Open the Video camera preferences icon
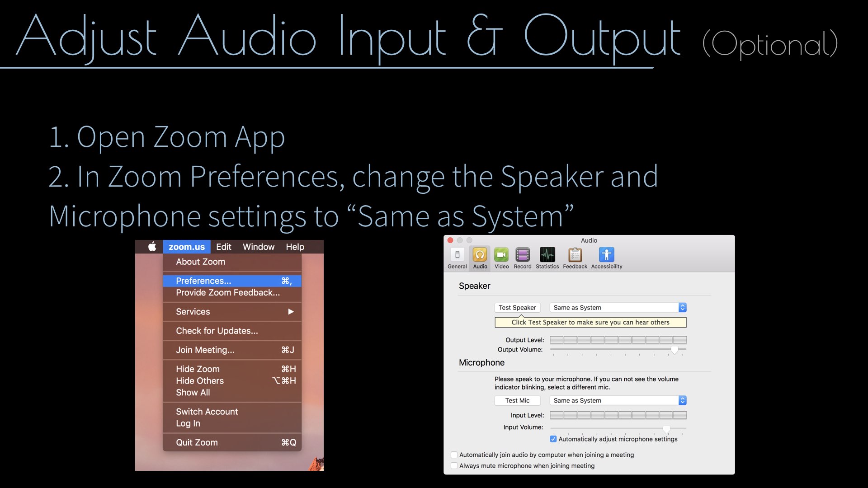This screenshot has height=488, width=868. [x=501, y=255]
